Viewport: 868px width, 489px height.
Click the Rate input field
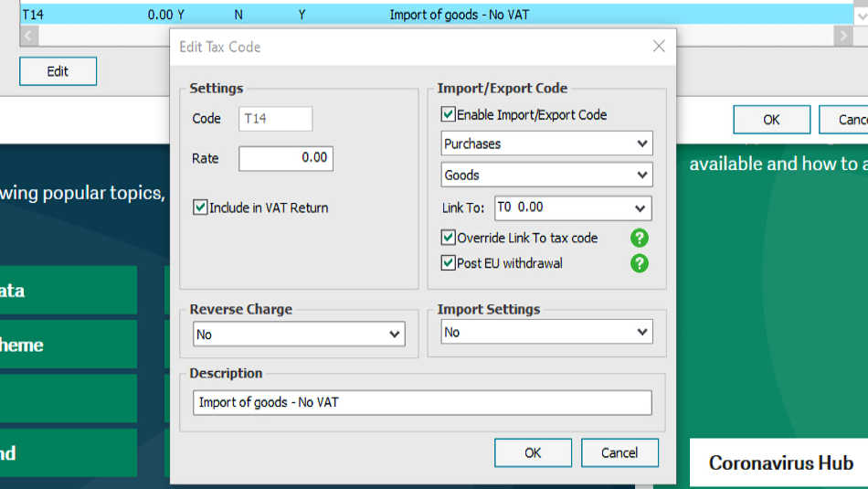pyautogui.click(x=286, y=158)
